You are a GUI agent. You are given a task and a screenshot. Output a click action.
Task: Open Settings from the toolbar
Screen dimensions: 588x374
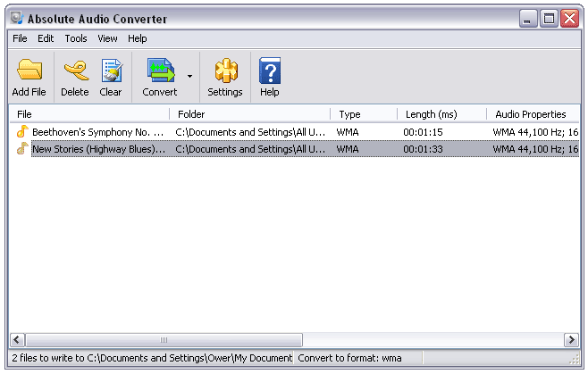(224, 71)
